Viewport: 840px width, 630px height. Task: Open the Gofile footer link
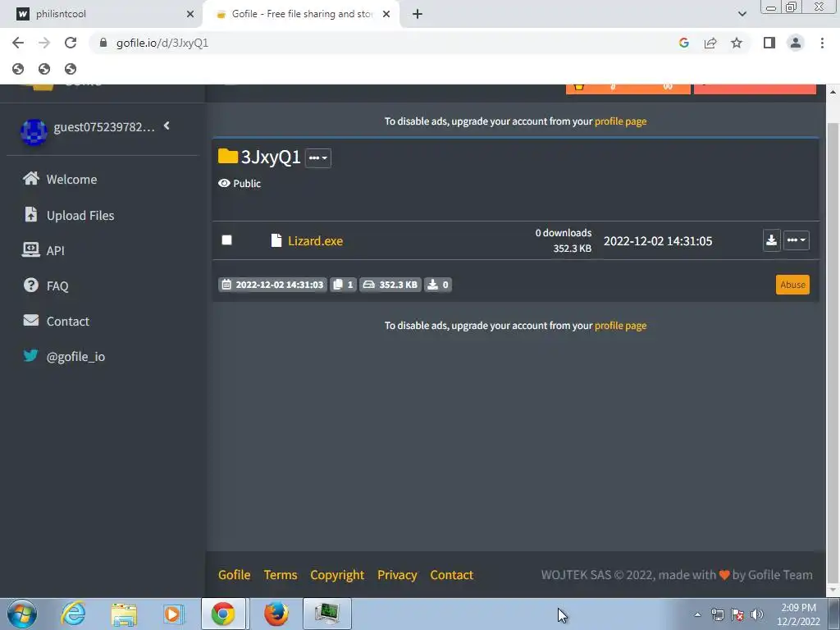(x=234, y=575)
